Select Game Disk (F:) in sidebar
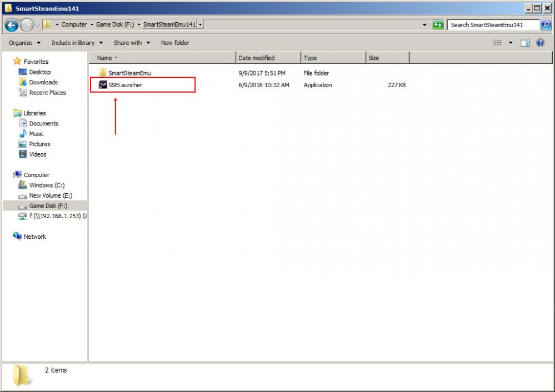555x392 pixels. tap(48, 205)
